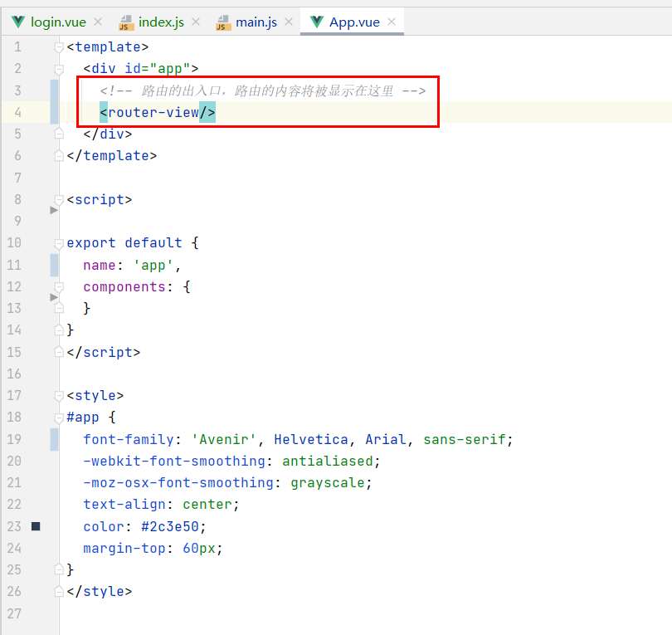The height and width of the screenshot is (635, 672).
Task: Collapse the components object at line 12
Action: pos(59,287)
